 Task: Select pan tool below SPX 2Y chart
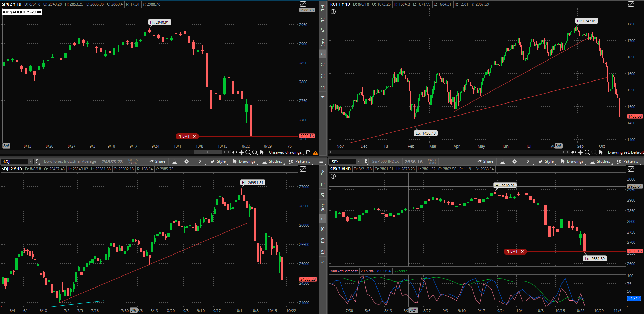pyautogui.click(x=234, y=152)
